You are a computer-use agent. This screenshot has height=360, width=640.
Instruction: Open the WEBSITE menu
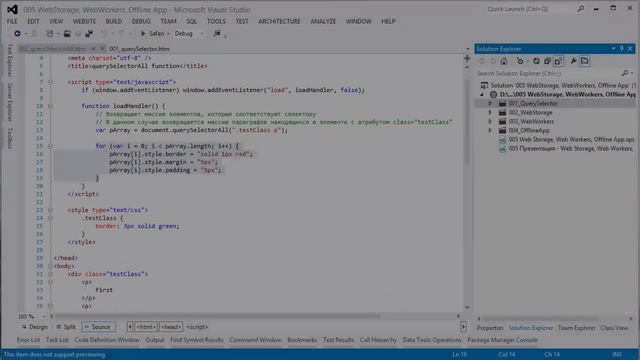(84, 21)
